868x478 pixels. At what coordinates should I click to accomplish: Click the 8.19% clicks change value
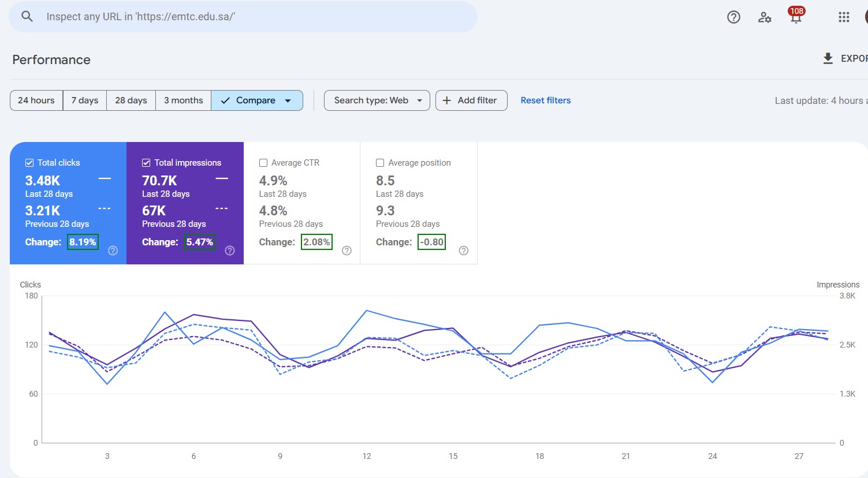[x=83, y=242]
